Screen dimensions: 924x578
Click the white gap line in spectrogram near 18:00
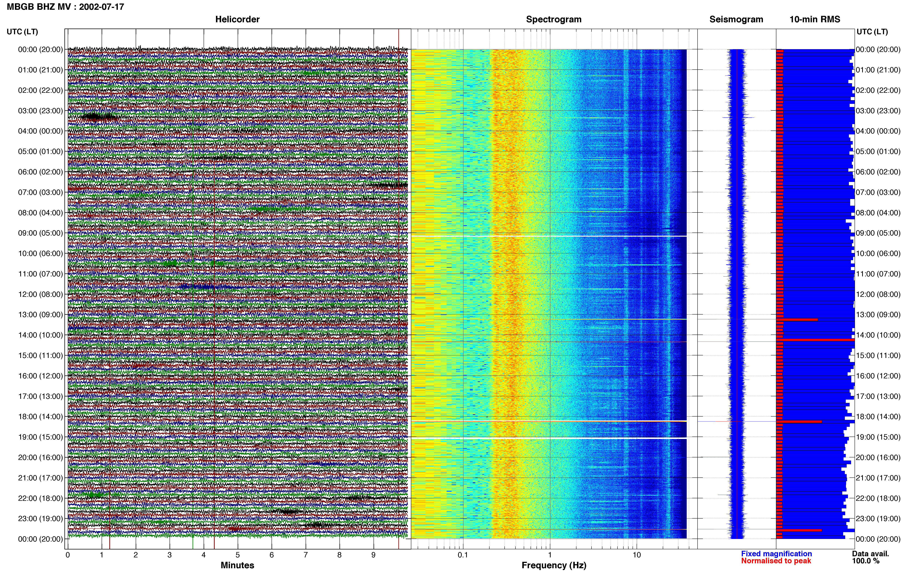point(549,421)
